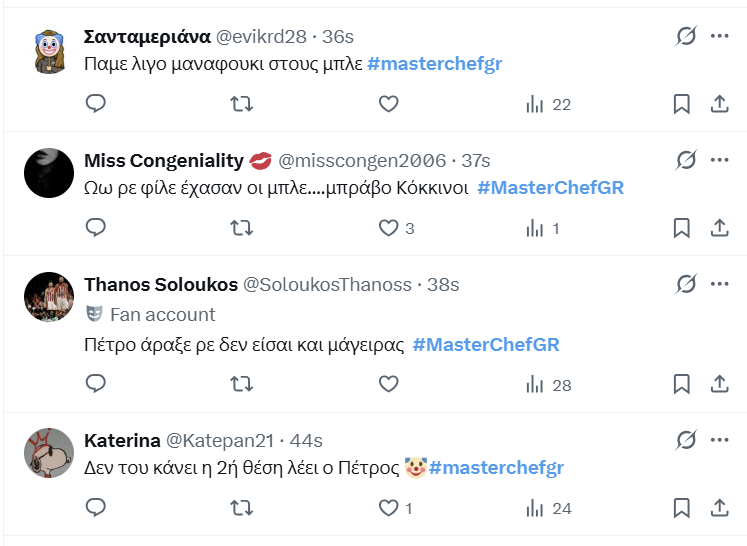Click Grok icon on Miss Congeniality's tweet
Screen dimensions: 747x546
685,160
